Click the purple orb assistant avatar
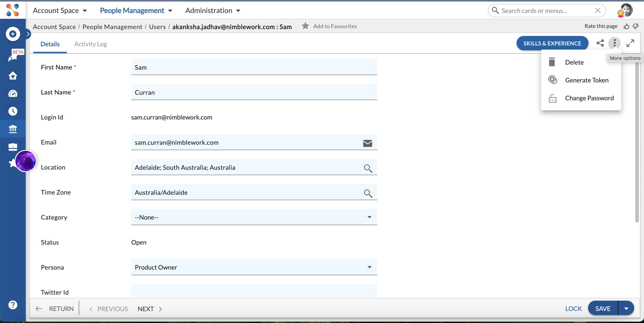This screenshot has height=323, width=644. tap(25, 161)
